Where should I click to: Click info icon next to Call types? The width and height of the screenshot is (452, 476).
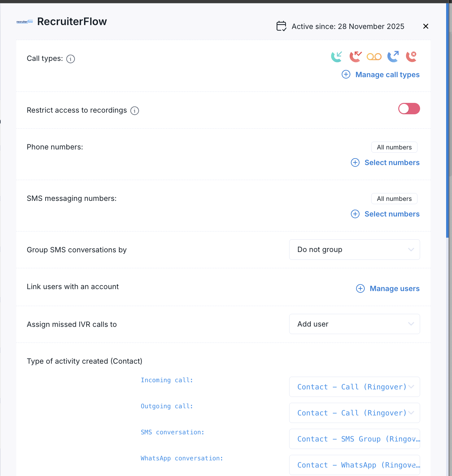pos(71,59)
